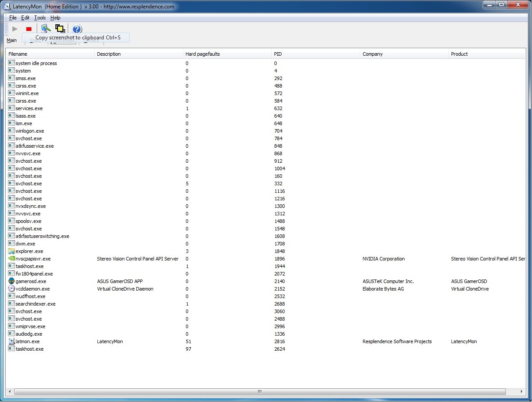The image size is (532, 402).
Task: Click the horizontal scrollbar left arrow
Action: point(10,392)
